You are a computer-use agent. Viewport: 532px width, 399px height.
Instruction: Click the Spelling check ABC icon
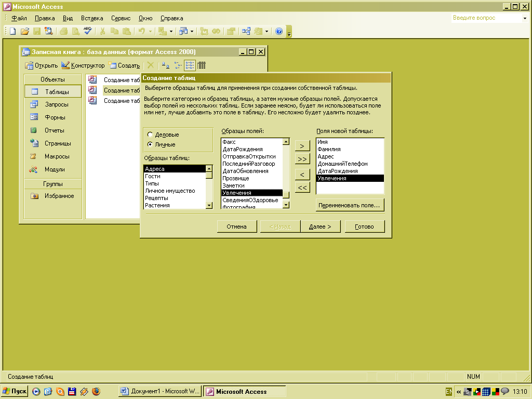87,31
